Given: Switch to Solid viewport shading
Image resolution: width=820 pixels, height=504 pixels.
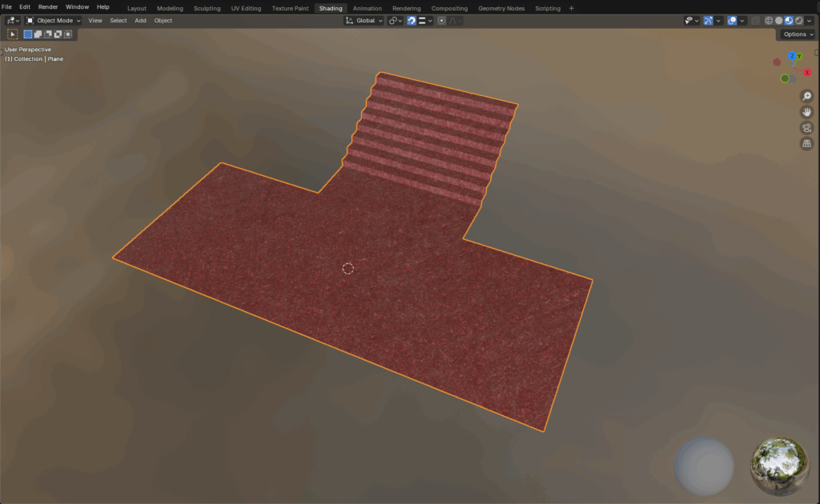Looking at the screenshot, I should (x=778, y=21).
